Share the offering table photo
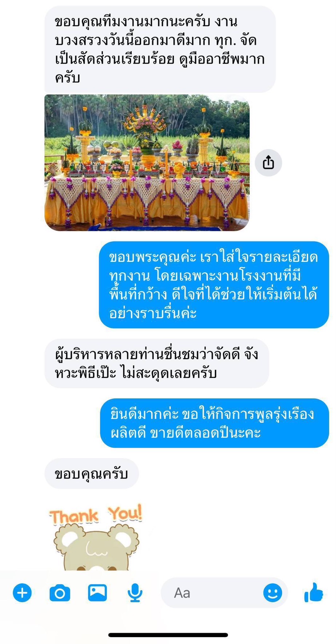 268,162
